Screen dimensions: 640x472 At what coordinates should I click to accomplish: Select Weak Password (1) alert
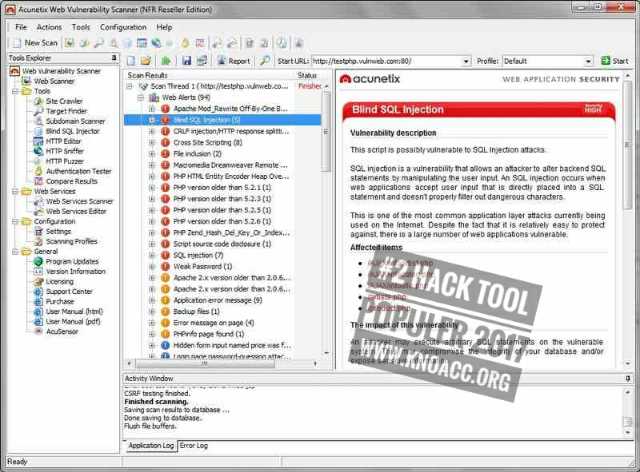tap(202, 266)
